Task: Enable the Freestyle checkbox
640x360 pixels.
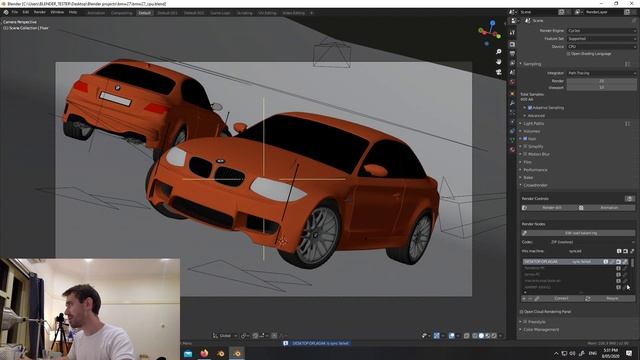Action: click(x=525, y=322)
